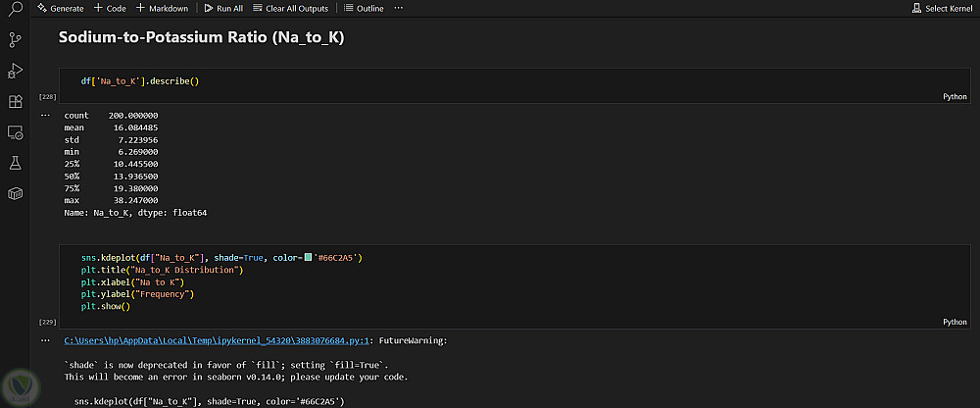This screenshot has width=980, height=408.
Task: Click Generate in the notebook toolbar
Action: click(61, 8)
